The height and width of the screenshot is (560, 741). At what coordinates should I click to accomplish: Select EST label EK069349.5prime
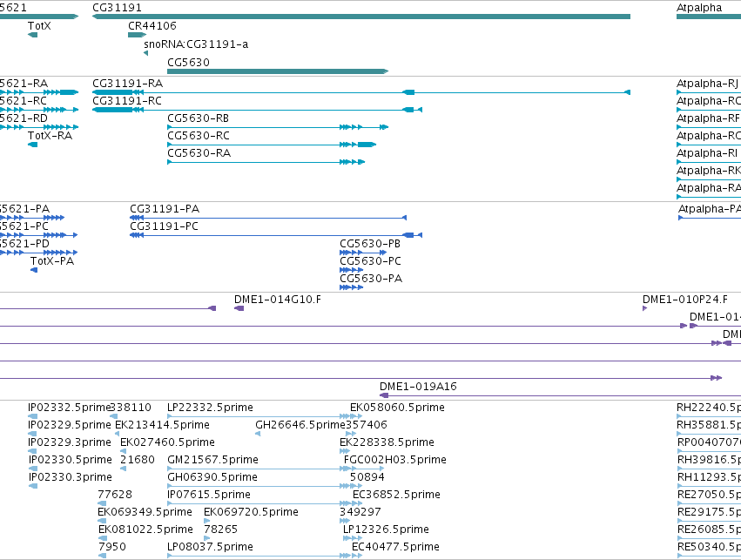[145, 512]
